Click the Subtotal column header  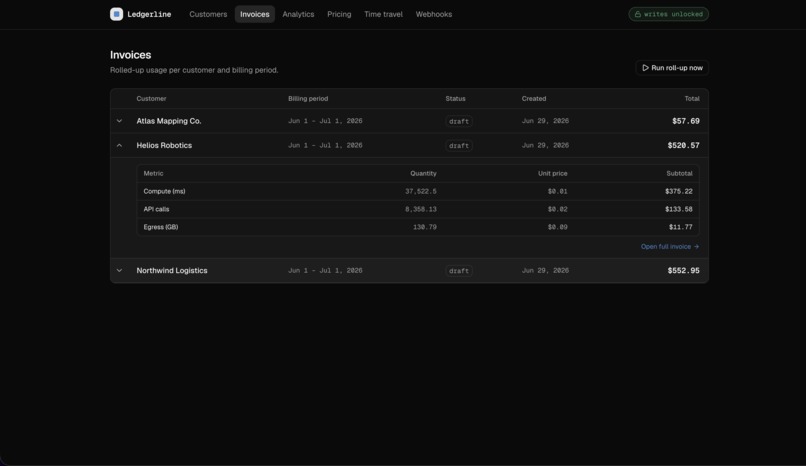(x=679, y=173)
